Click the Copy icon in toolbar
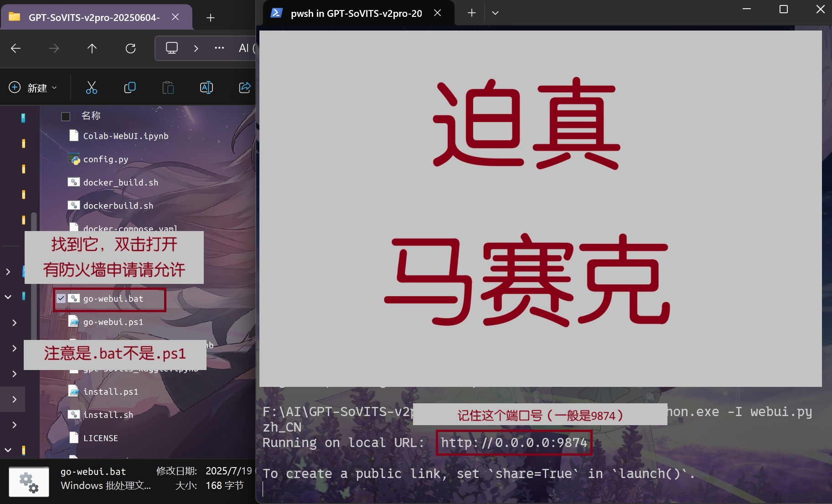Image resolution: width=832 pixels, height=504 pixels. click(130, 87)
